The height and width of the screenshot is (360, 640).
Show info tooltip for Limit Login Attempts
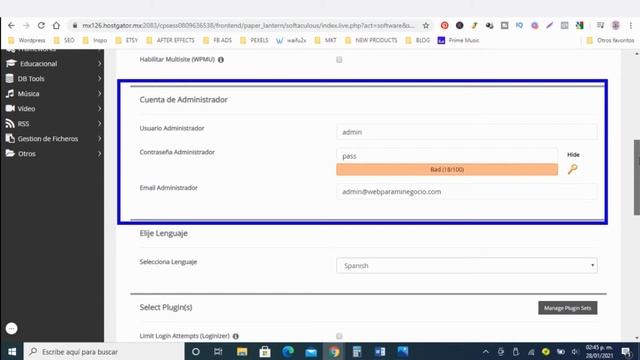coord(236,336)
